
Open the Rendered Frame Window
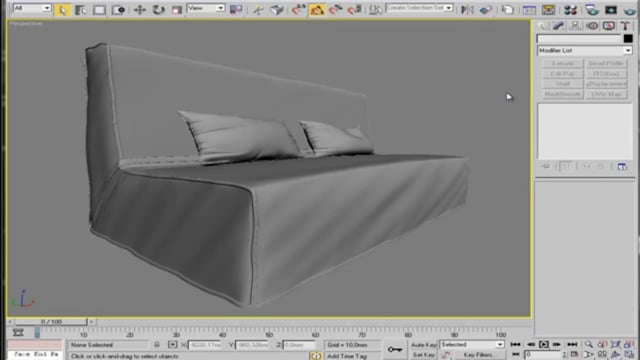[x=611, y=9]
